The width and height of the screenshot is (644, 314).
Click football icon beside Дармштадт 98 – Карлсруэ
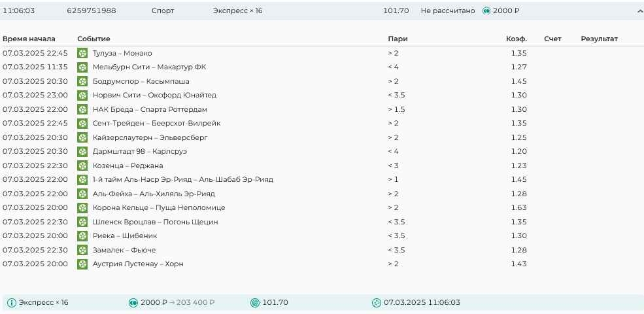[82, 151]
